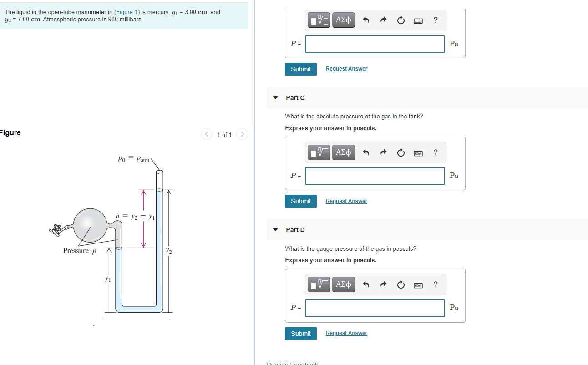The image size is (588, 365).
Task: Click the undo icon in Part C answer toolbar
Action: click(x=366, y=152)
